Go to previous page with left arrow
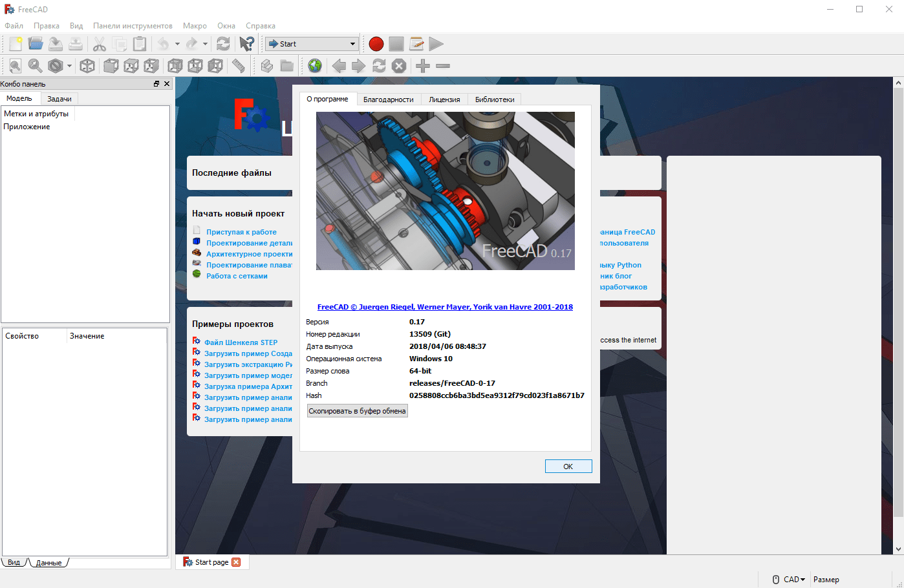This screenshot has width=904, height=588. click(x=339, y=66)
